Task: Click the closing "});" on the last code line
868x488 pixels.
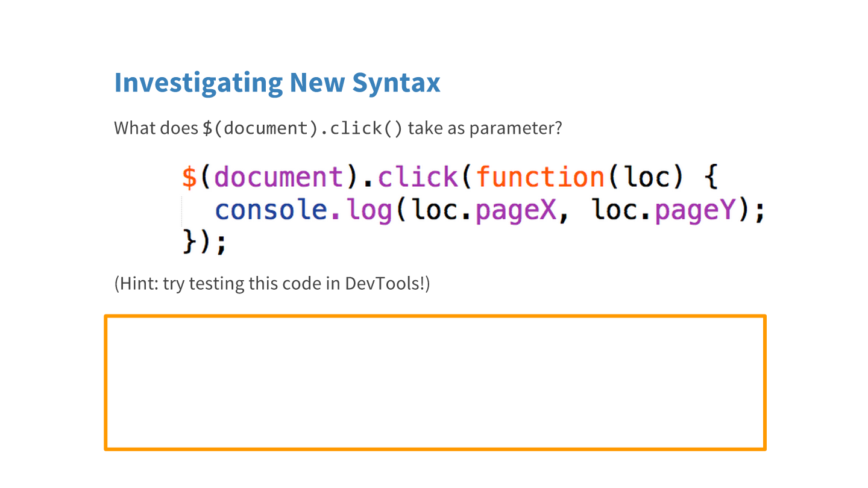Action: 204,242
